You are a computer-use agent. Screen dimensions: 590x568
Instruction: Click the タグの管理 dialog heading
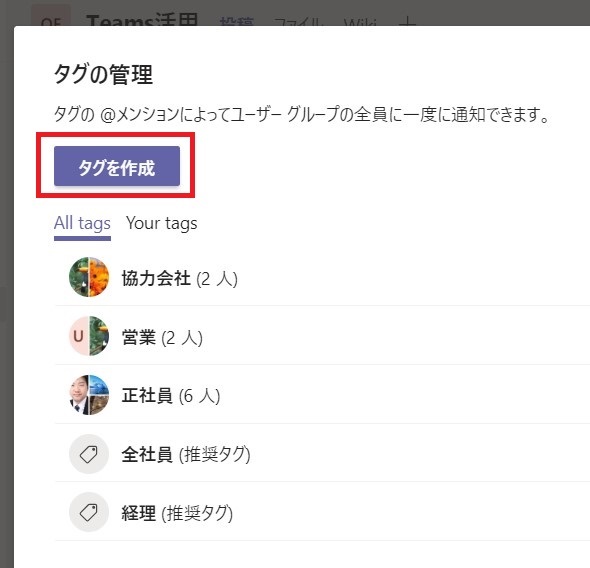tap(103, 74)
